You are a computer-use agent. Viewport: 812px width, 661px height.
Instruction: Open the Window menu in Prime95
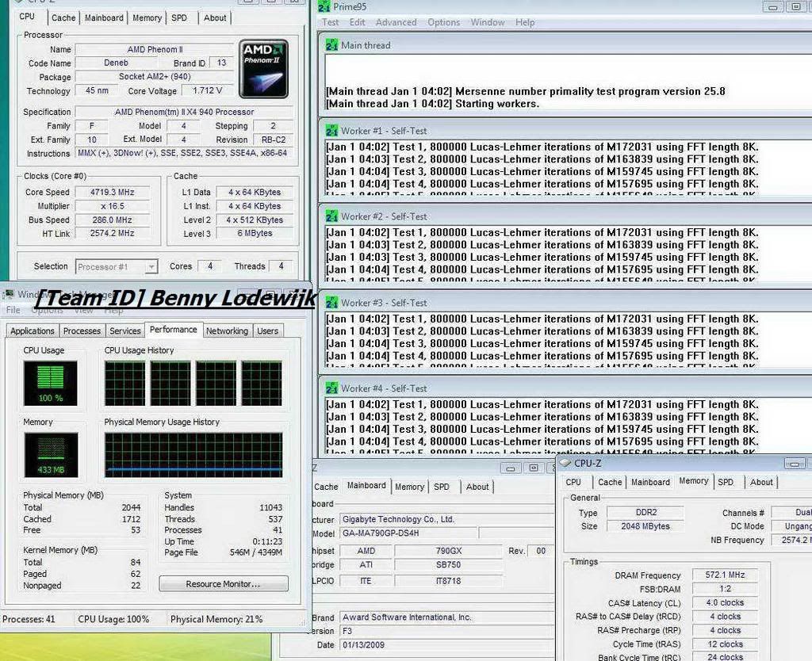pyautogui.click(x=488, y=22)
